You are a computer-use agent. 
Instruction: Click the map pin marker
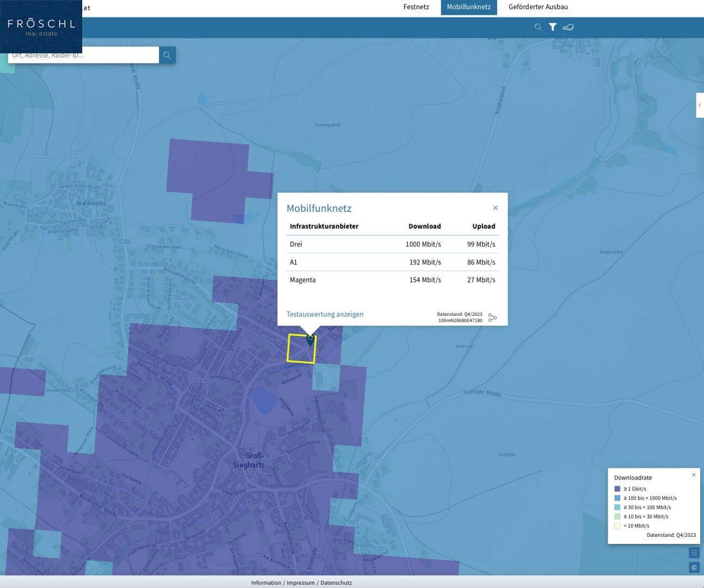pyautogui.click(x=310, y=341)
